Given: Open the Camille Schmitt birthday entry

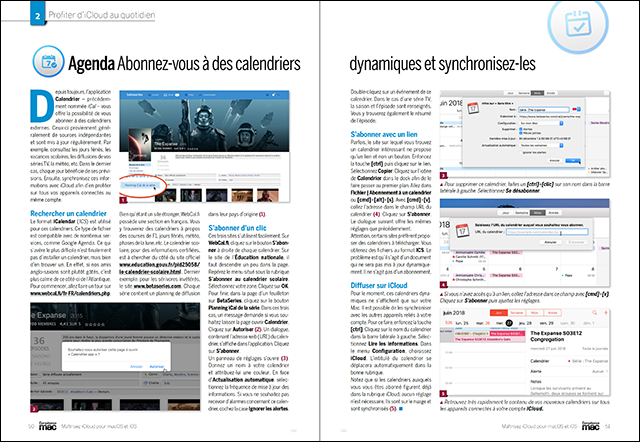Looking at the screenshot, I should coord(470,257).
